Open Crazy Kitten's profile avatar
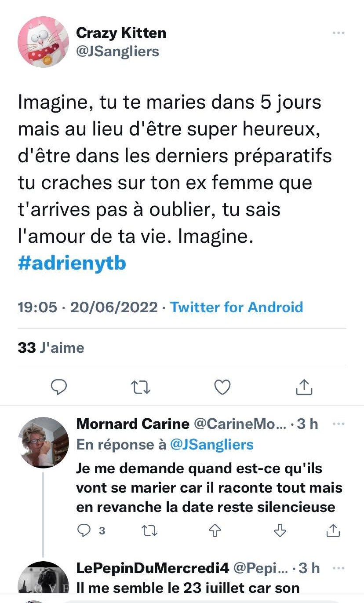 tap(43, 42)
